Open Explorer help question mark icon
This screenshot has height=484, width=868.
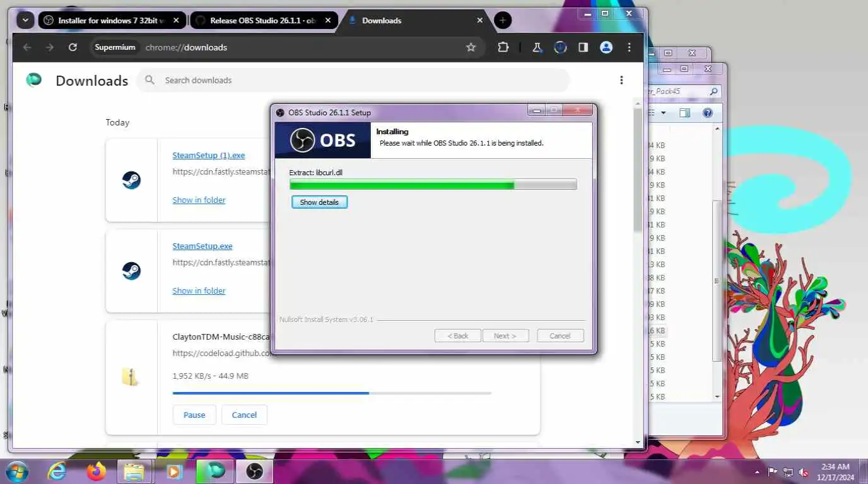pos(708,113)
